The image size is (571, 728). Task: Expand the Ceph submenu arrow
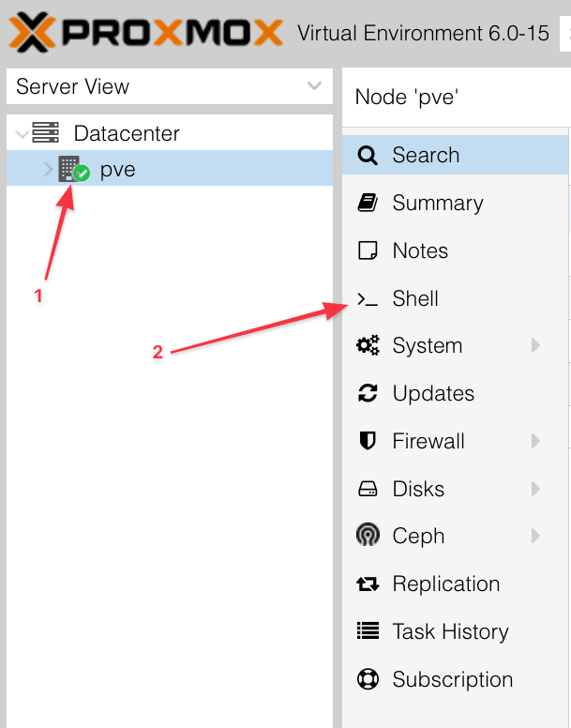coord(535,536)
